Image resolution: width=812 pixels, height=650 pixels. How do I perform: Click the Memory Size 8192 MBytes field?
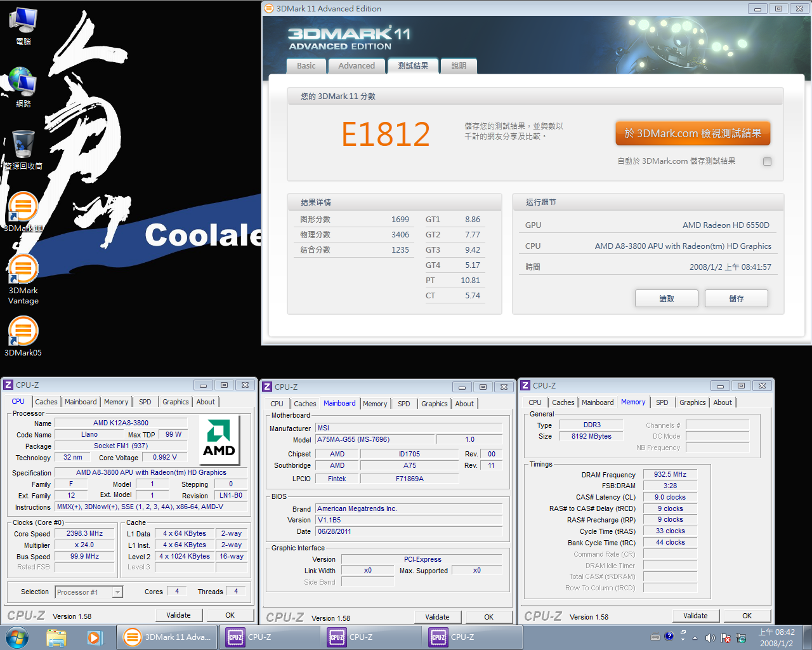coord(592,436)
